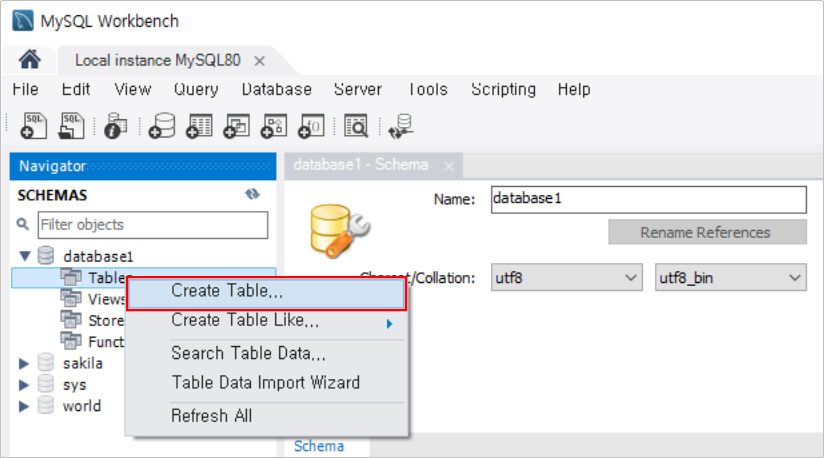Go to the Workbench home screen icon
The width and height of the screenshot is (824, 458).
[29, 60]
